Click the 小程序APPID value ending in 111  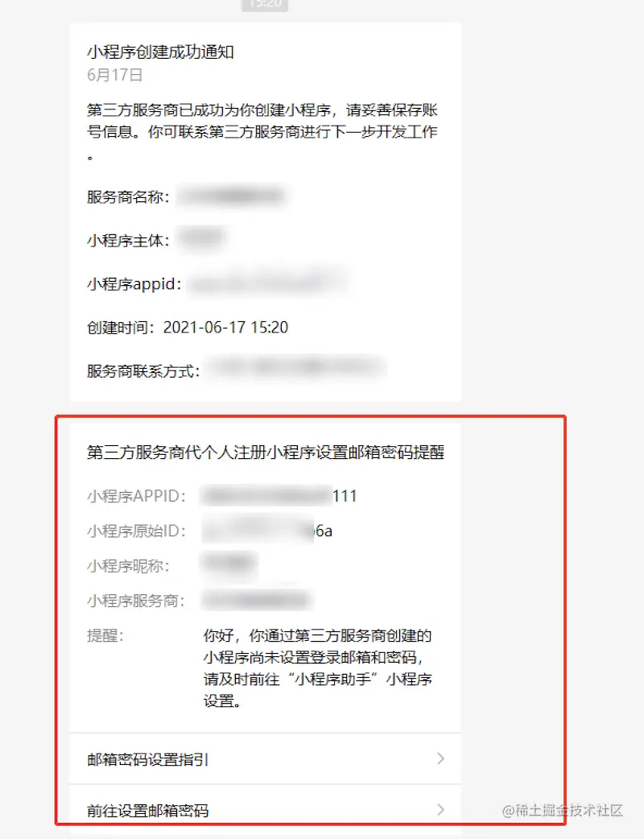280,496
